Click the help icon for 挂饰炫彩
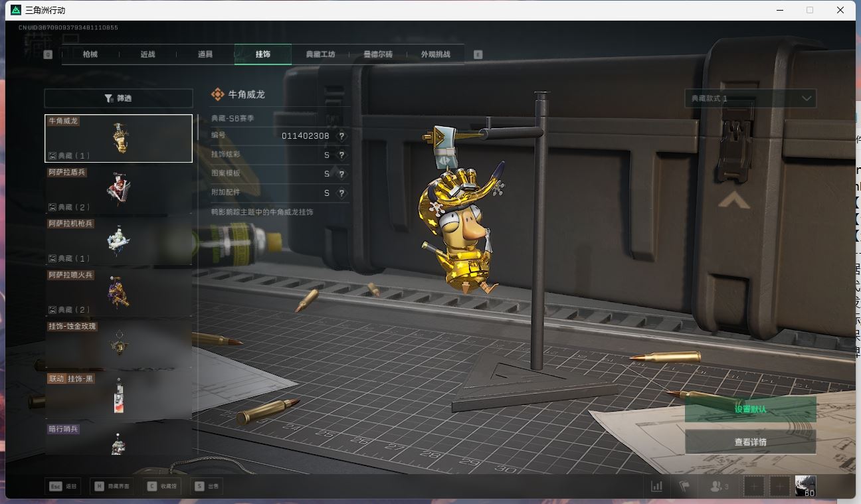Screen dimensions: 861x504 [341, 155]
